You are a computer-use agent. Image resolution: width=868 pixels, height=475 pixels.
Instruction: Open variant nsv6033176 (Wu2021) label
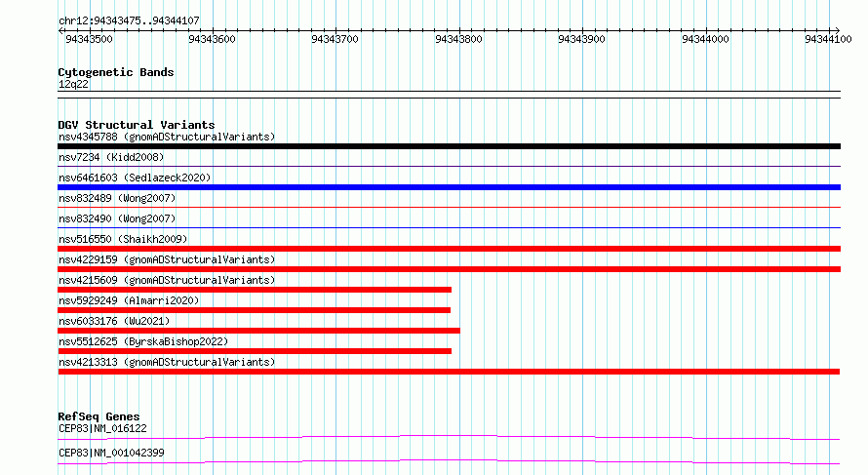point(114,321)
